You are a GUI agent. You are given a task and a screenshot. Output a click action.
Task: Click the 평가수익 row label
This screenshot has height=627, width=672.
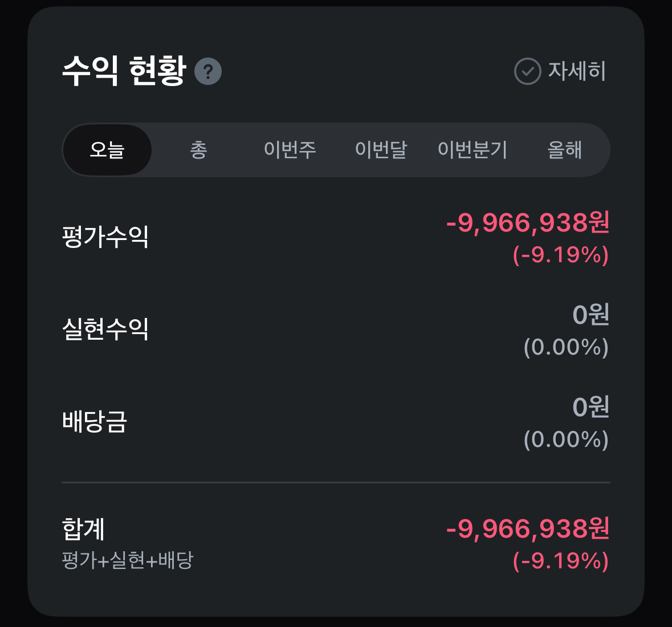105,237
